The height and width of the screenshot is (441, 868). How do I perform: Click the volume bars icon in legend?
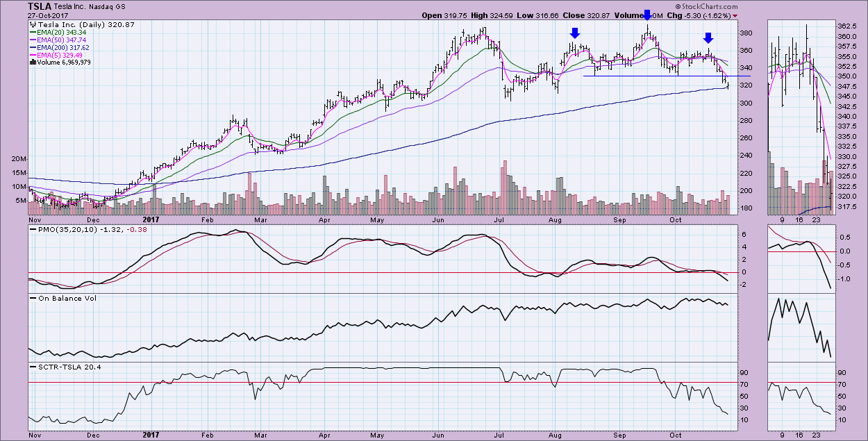[31, 62]
